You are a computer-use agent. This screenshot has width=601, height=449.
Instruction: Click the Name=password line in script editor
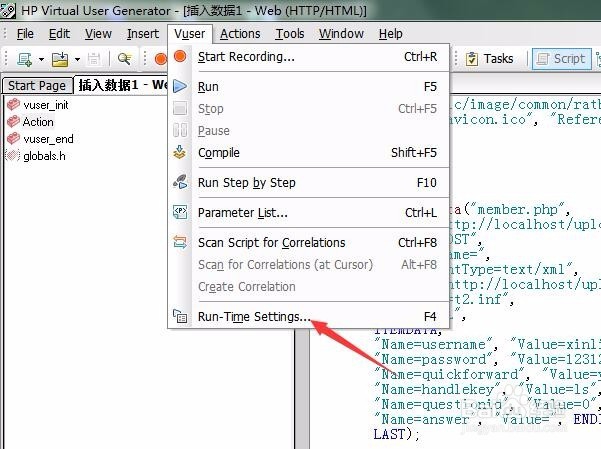point(487,359)
